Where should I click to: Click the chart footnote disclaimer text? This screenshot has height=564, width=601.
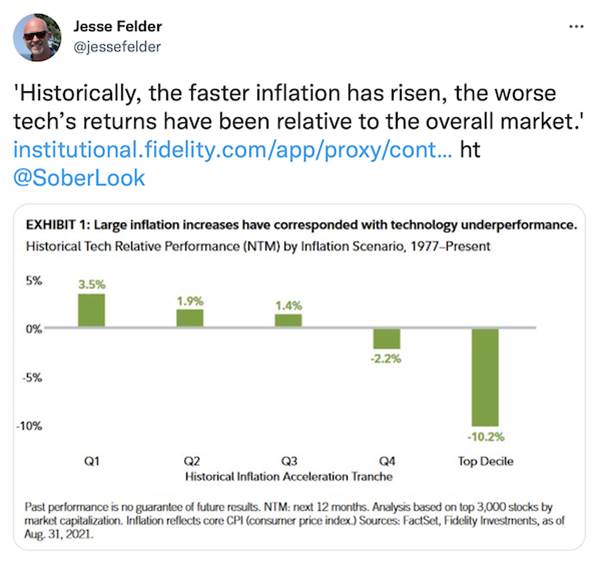pos(294,520)
